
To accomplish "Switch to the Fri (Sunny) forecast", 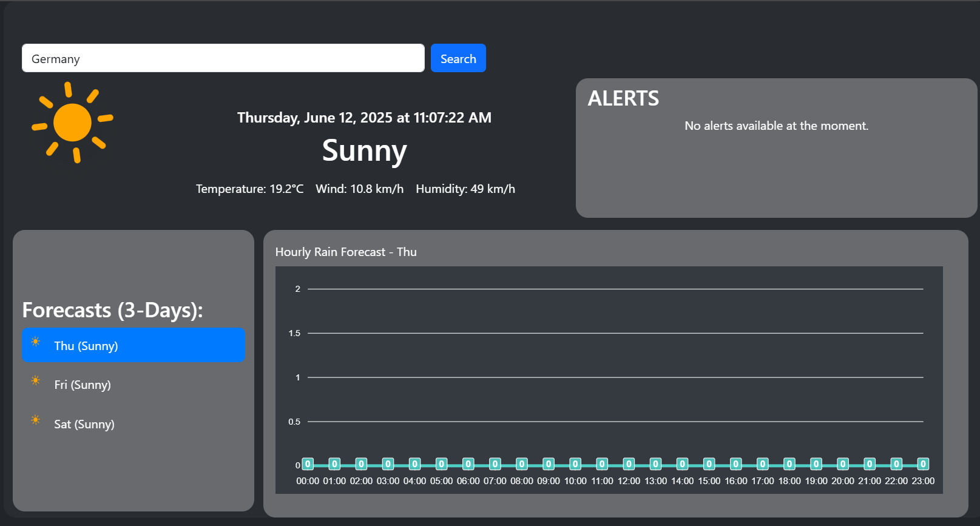I will [x=83, y=385].
